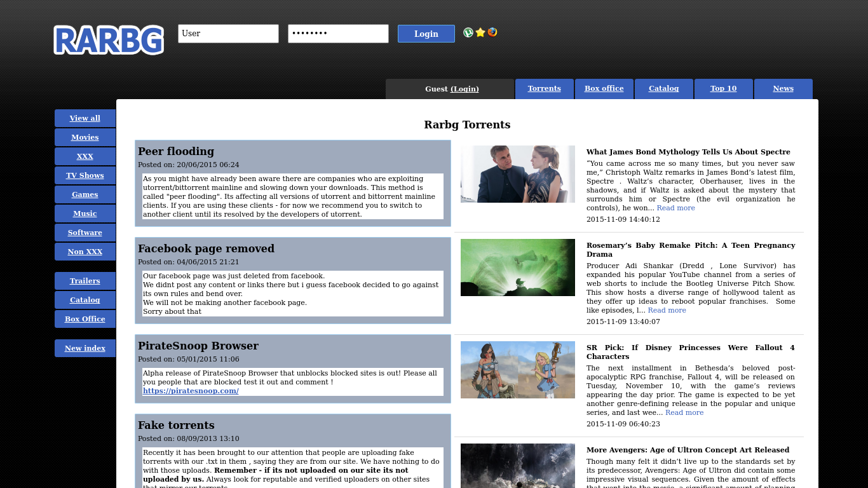Click the 'What James Bond Mythology' headline
Screen dimensions: 868x488
point(688,152)
